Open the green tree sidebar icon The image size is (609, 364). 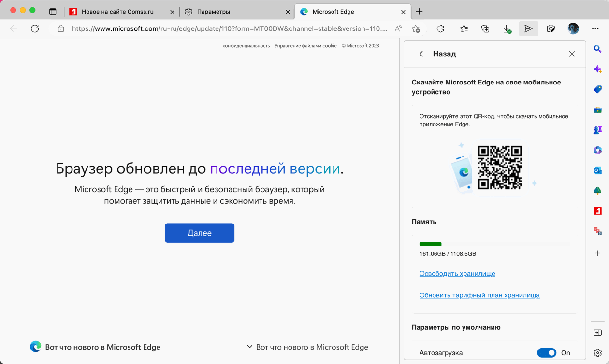(x=598, y=191)
